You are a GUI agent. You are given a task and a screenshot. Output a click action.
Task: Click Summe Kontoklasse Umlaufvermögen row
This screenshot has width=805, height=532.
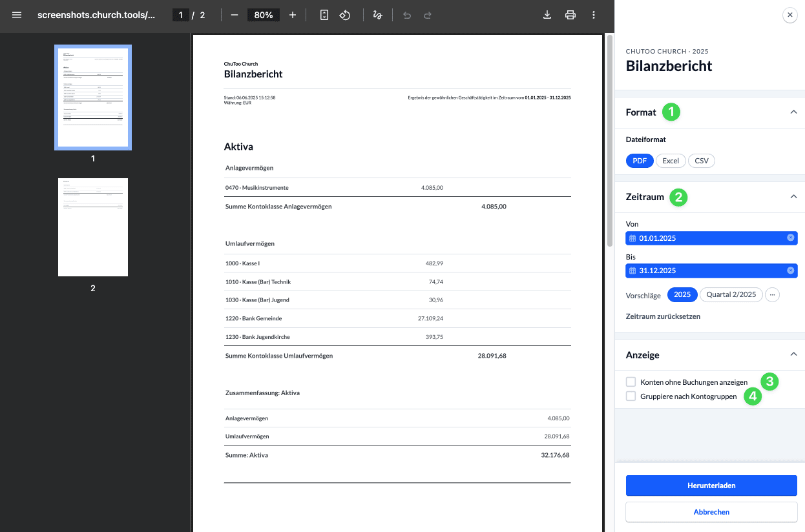397,356
